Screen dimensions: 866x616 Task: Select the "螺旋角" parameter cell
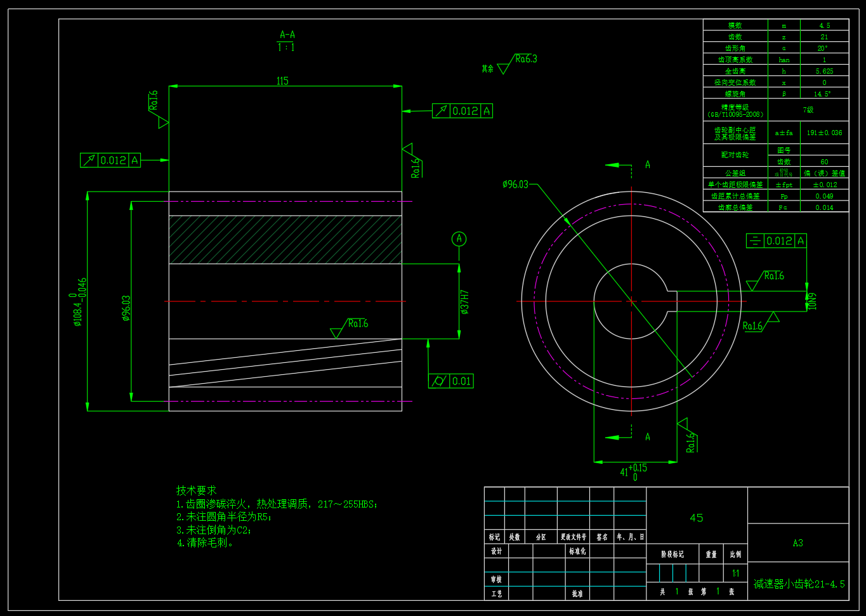click(735, 94)
